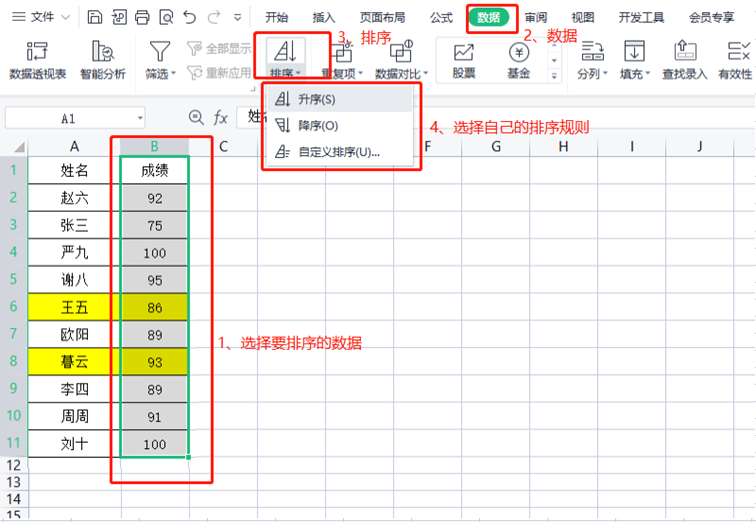Expand the Name Box dropdown arrow
The width and height of the screenshot is (756, 522).
pos(140,118)
